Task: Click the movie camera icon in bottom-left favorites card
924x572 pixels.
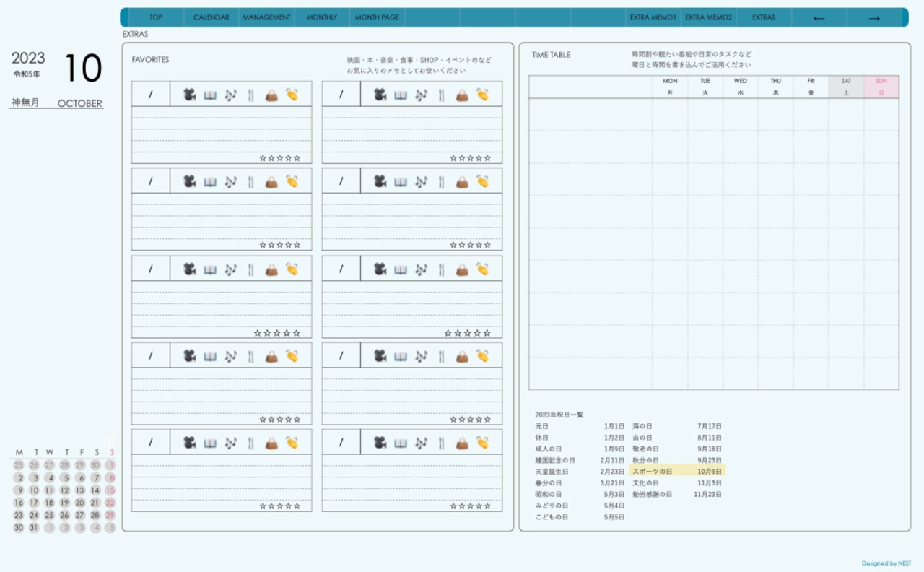Action: pos(189,442)
